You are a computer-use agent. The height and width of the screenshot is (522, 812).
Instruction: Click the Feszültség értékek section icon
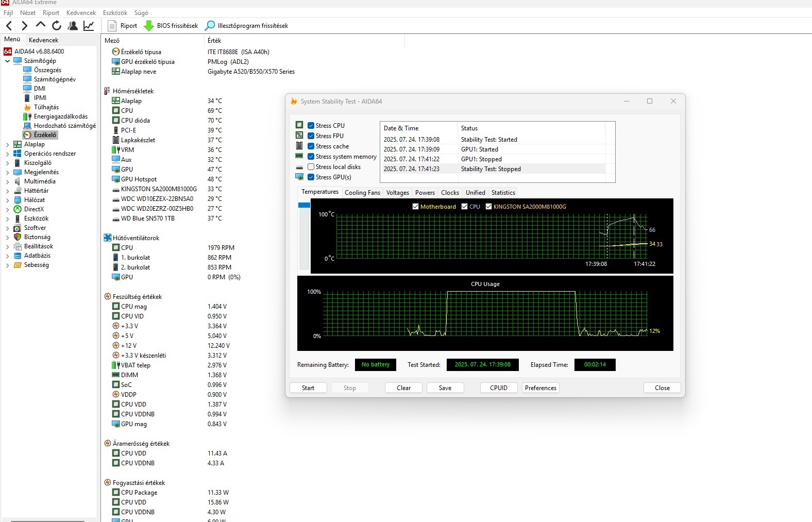108,297
